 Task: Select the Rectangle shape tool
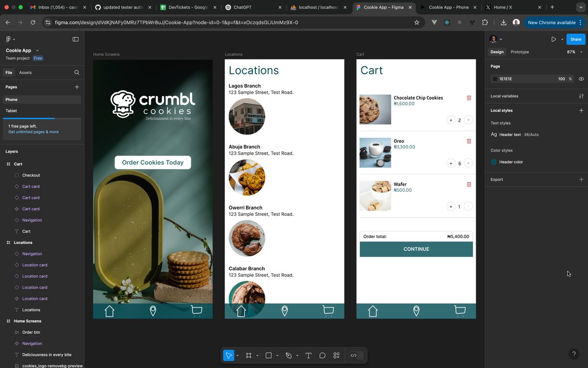coord(269,355)
